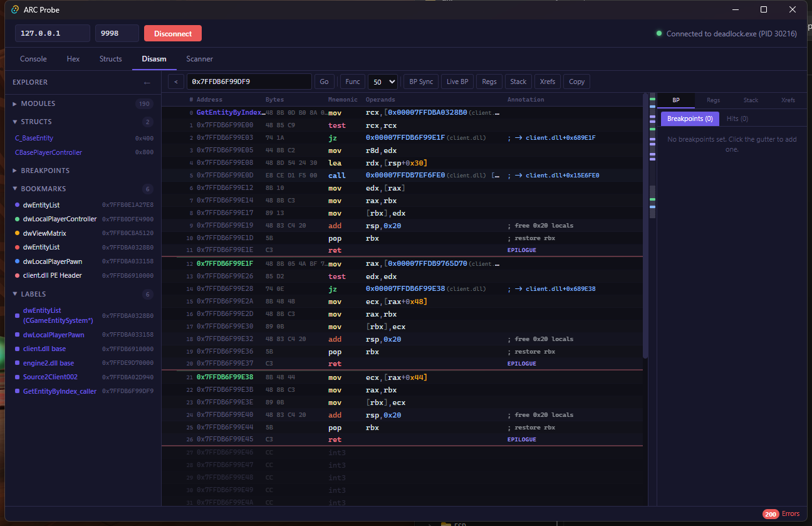Click the orange dot beside dwViewMatrix

point(17,233)
